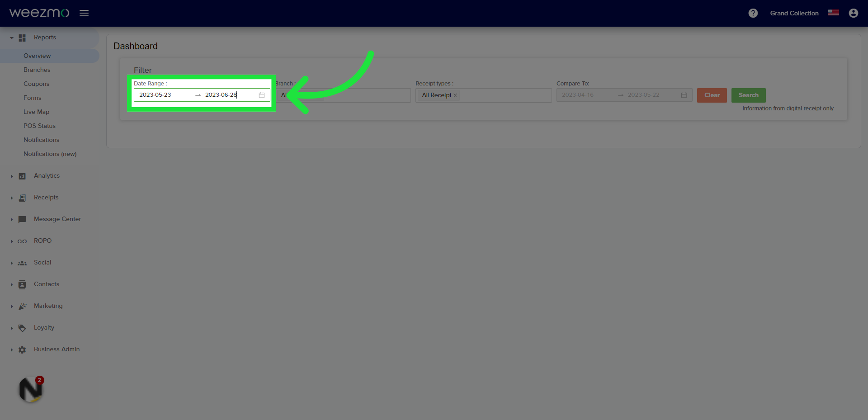
Task: Expand the ROPO section arrow
Action: pos(12,241)
